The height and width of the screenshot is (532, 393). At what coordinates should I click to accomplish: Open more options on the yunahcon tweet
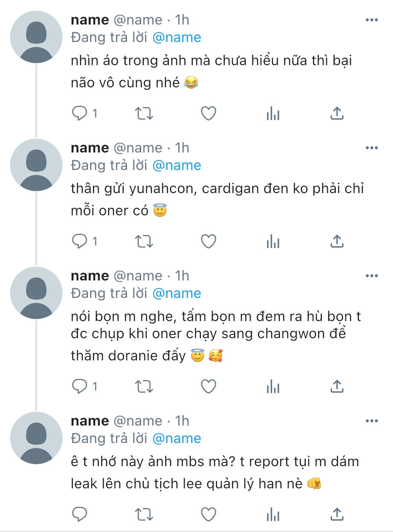point(372,148)
